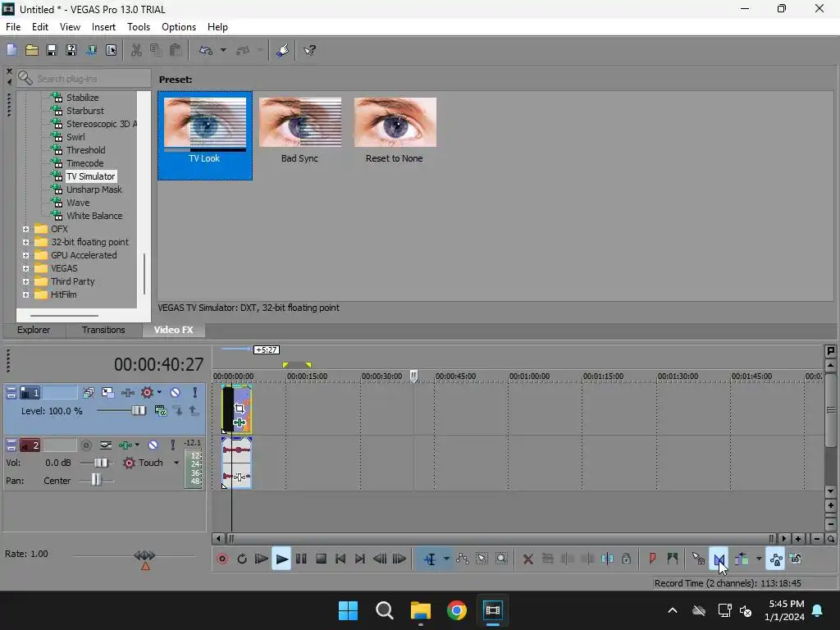The height and width of the screenshot is (630, 840).
Task: Toggle Loop Playback button
Action: tap(242, 559)
